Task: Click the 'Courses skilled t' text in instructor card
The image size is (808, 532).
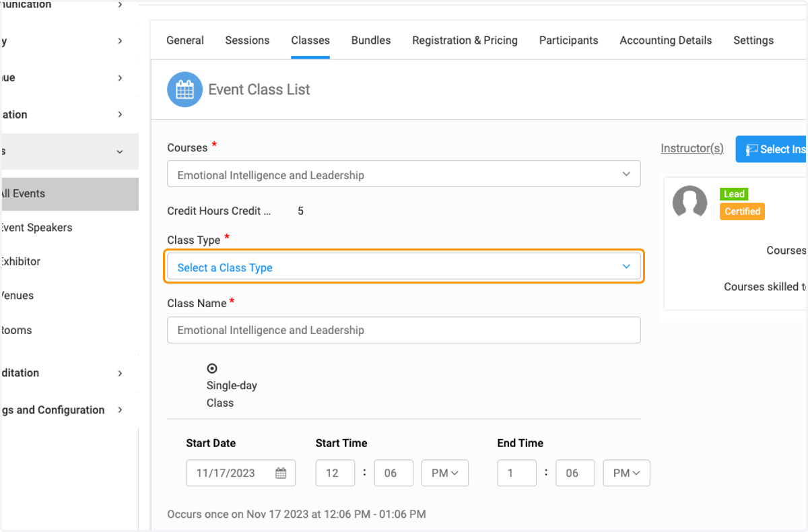Action: click(x=766, y=287)
